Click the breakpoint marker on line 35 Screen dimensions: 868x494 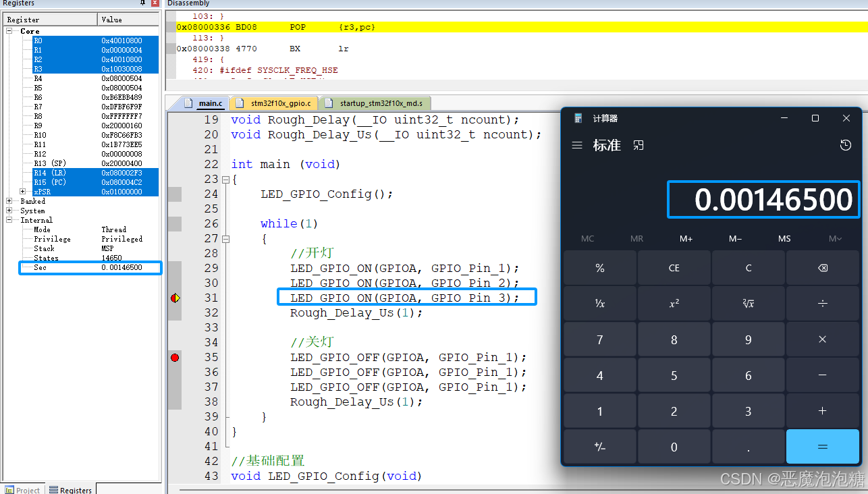[175, 357]
